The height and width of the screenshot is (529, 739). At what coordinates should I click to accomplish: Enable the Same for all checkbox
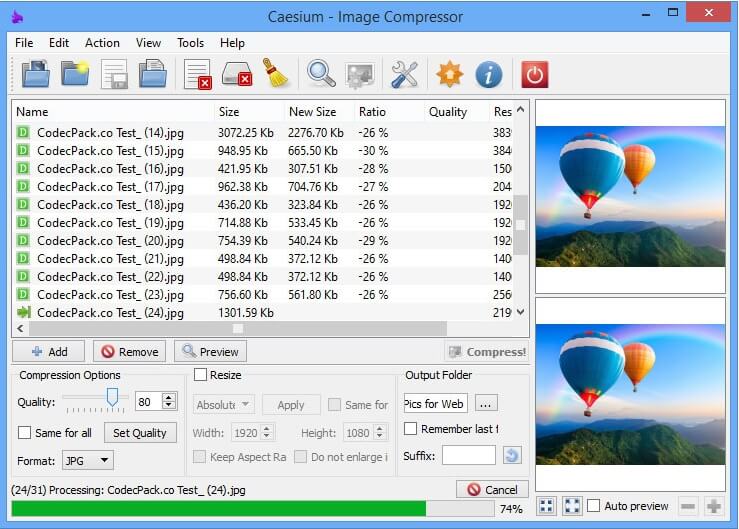(x=24, y=432)
